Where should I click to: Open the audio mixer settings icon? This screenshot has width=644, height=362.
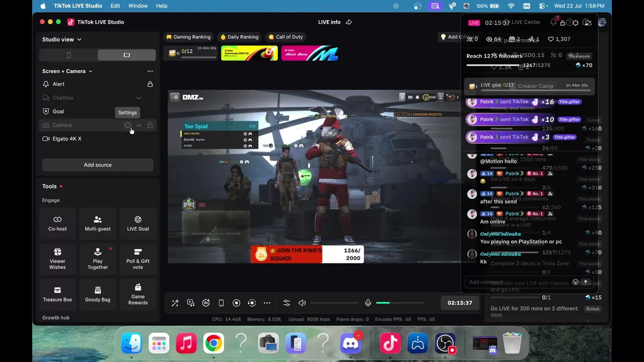click(287, 303)
